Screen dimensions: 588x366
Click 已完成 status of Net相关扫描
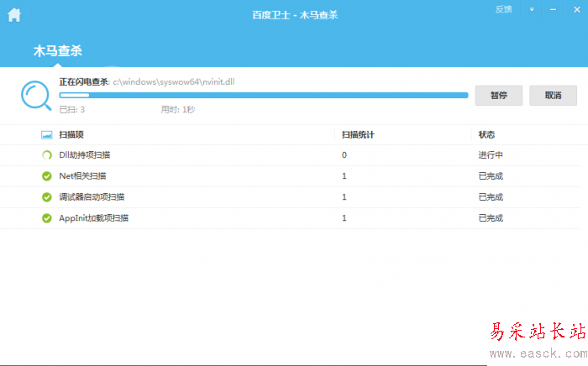[x=491, y=176]
